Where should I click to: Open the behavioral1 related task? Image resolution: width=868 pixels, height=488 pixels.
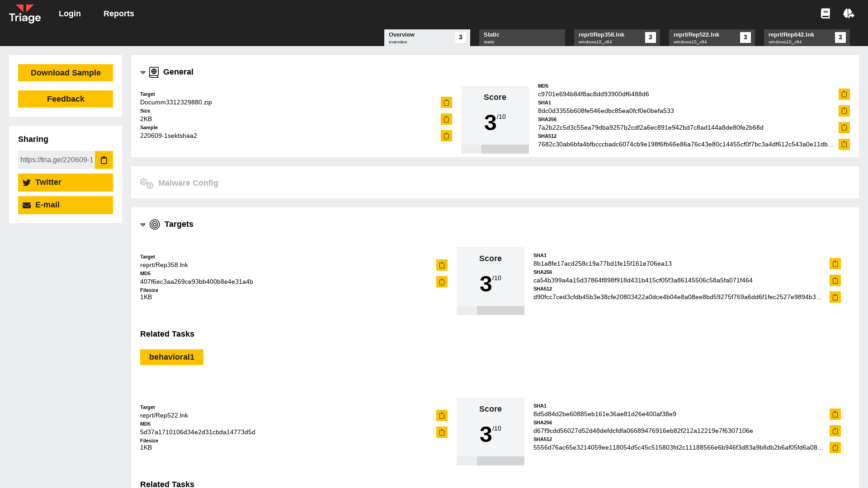(x=171, y=357)
